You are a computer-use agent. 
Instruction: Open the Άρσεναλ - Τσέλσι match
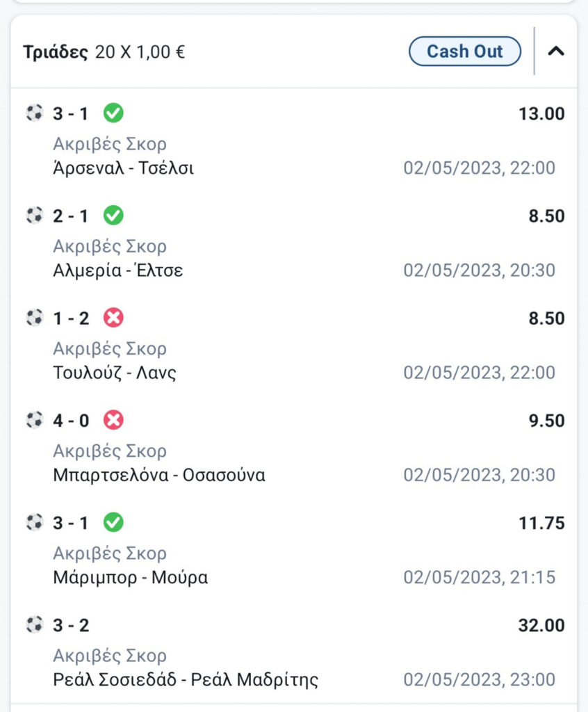123,168
